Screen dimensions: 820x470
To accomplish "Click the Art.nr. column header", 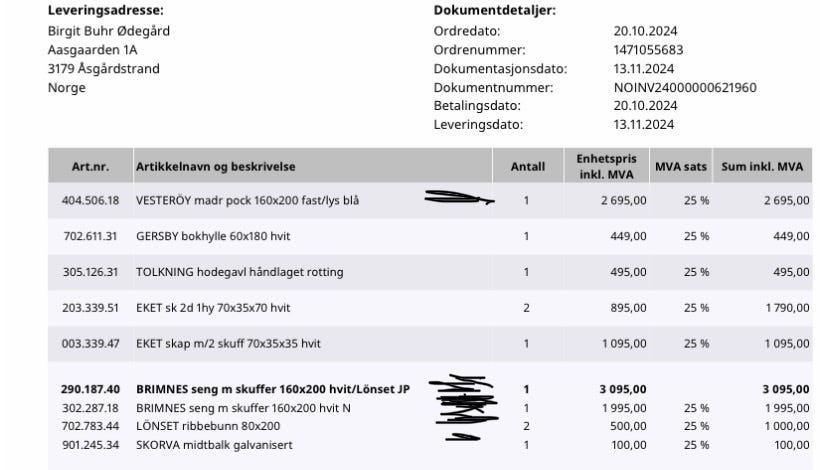I will coord(84,166).
